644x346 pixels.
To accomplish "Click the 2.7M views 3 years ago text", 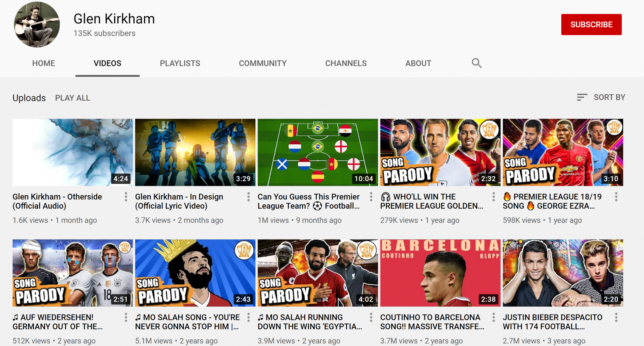I will pyautogui.click(x=544, y=341).
